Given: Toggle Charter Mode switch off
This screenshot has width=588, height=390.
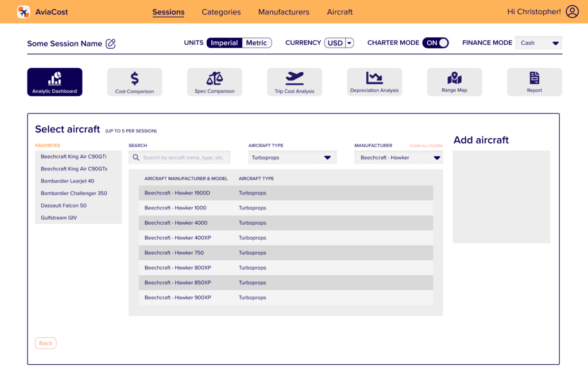Looking at the screenshot, I should tap(435, 42).
